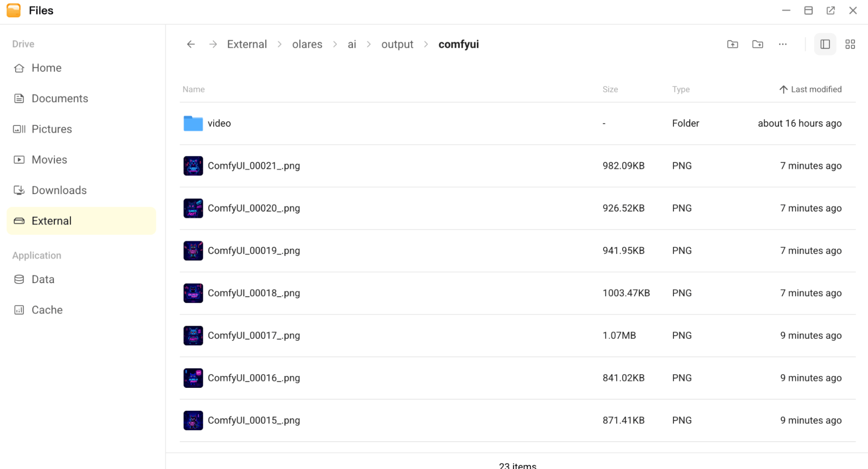
Task: Open the Movies sidebar entry
Action: pyautogui.click(x=49, y=159)
